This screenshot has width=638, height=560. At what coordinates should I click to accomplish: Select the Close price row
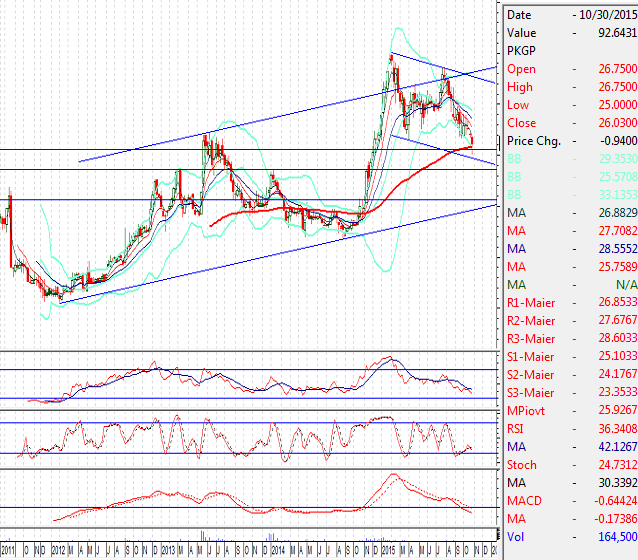click(570, 123)
